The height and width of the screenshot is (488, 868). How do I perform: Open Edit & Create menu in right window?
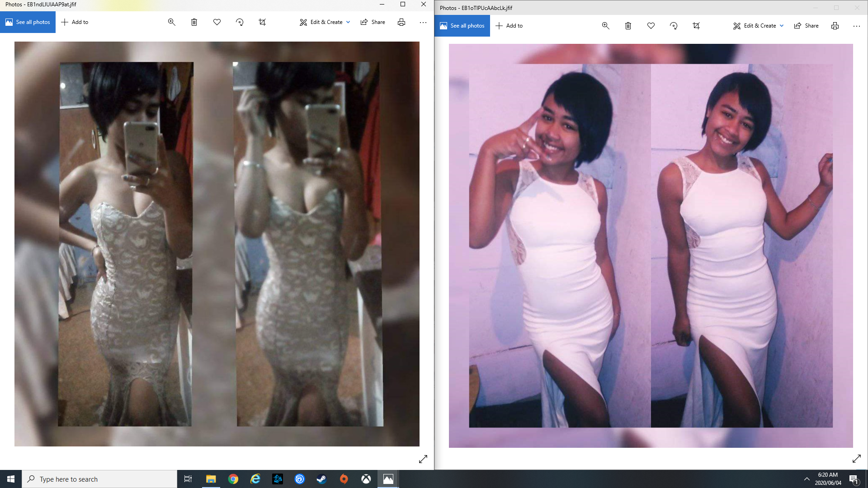pos(758,26)
